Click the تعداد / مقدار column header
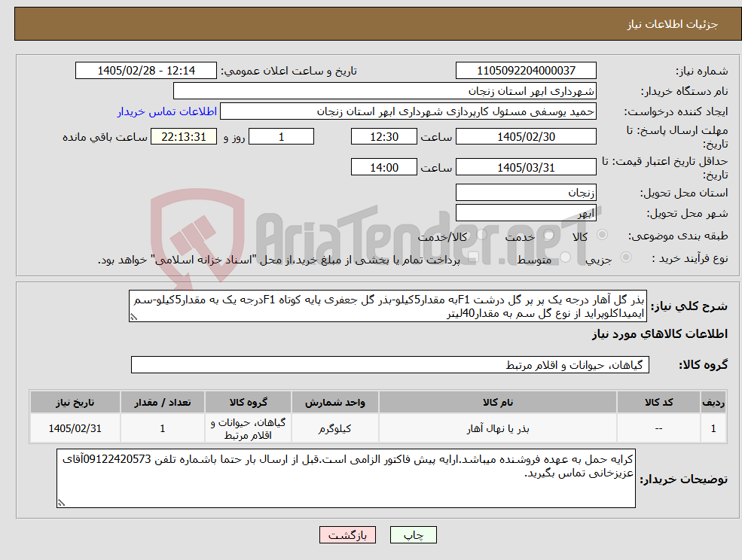This screenshot has width=742, height=560. click(x=162, y=402)
